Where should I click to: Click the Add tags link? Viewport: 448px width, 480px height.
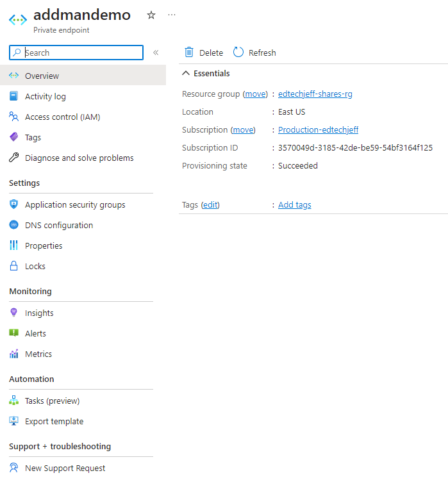pyautogui.click(x=294, y=204)
